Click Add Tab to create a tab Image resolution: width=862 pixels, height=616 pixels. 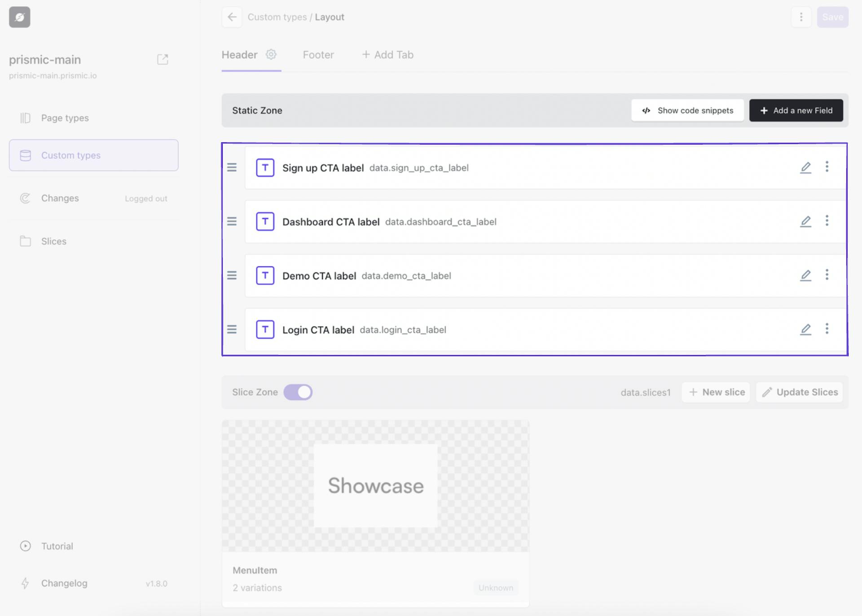[x=387, y=54]
